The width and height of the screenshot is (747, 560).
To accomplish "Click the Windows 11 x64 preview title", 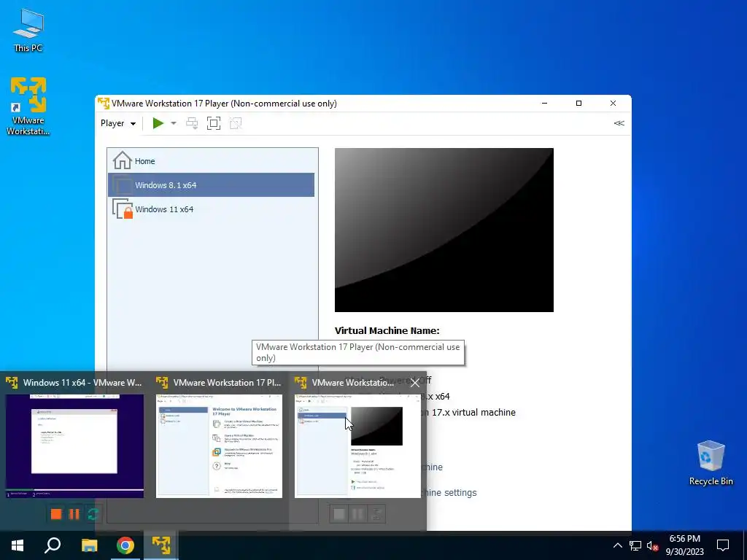I will (x=82, y=382).
